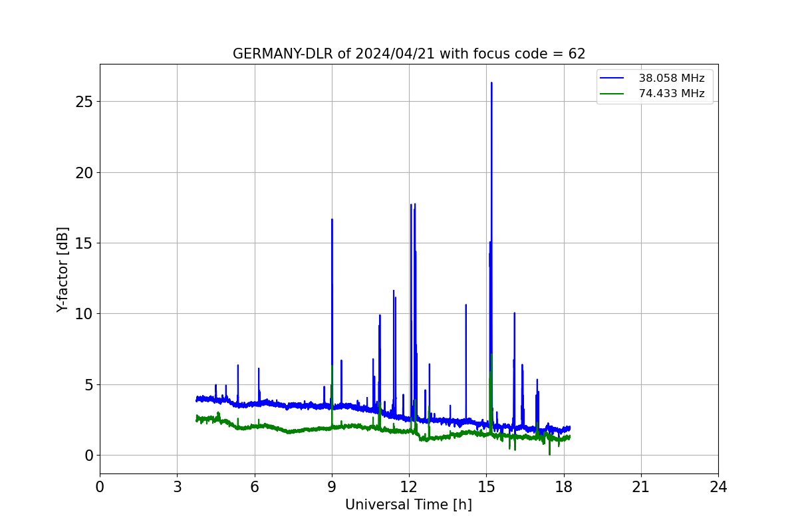Image resolution: width=798 pixels, height=532 pixels.
Task: Click y-axis tick label 25
Action: click(84, 102)
